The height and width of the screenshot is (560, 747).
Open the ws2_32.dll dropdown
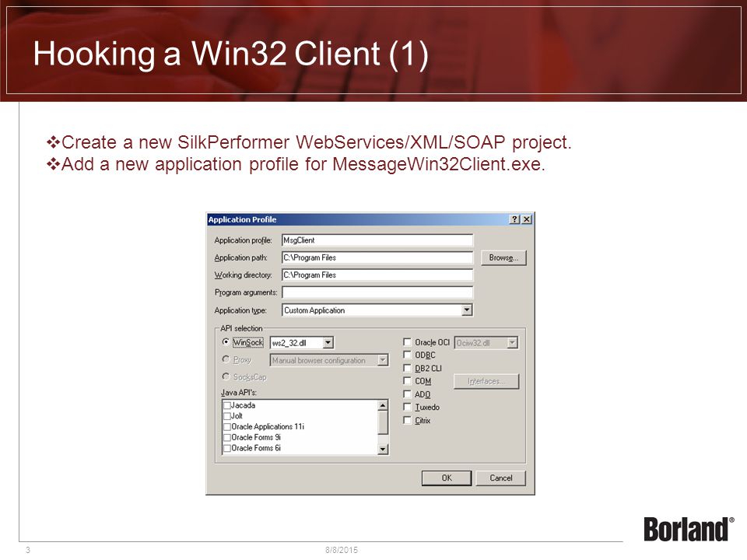click(x=328, y=342)
